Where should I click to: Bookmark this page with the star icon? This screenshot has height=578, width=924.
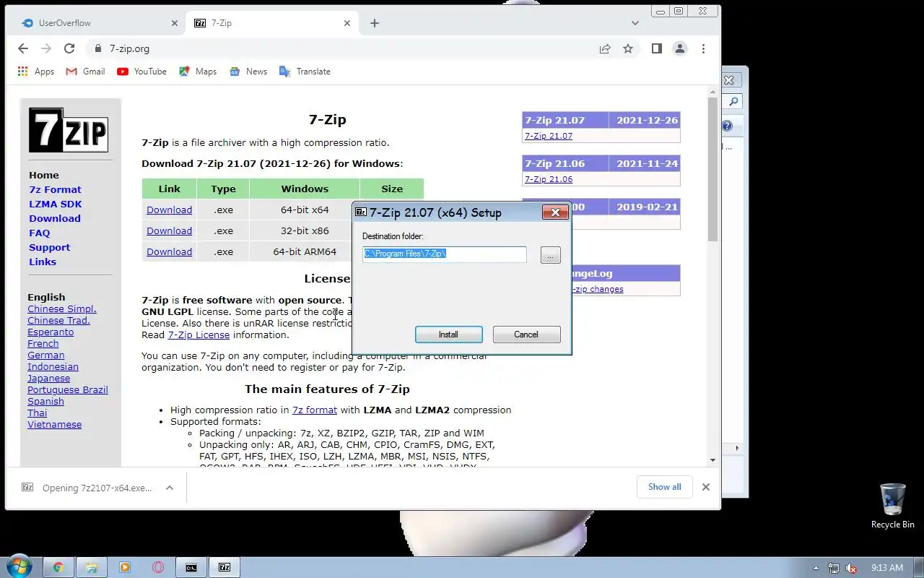[628, 48]
